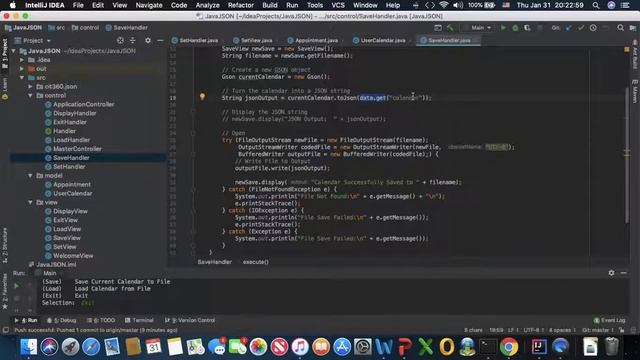Open Search Everywhere magnifier icon
The width and height of the screenshot is (640, 360).
point(620,28)
